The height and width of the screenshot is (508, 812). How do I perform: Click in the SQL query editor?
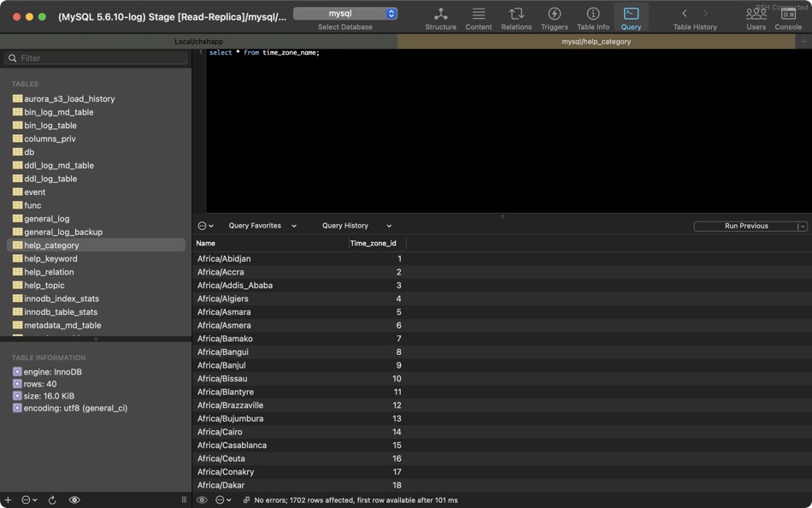pos(509,131)
